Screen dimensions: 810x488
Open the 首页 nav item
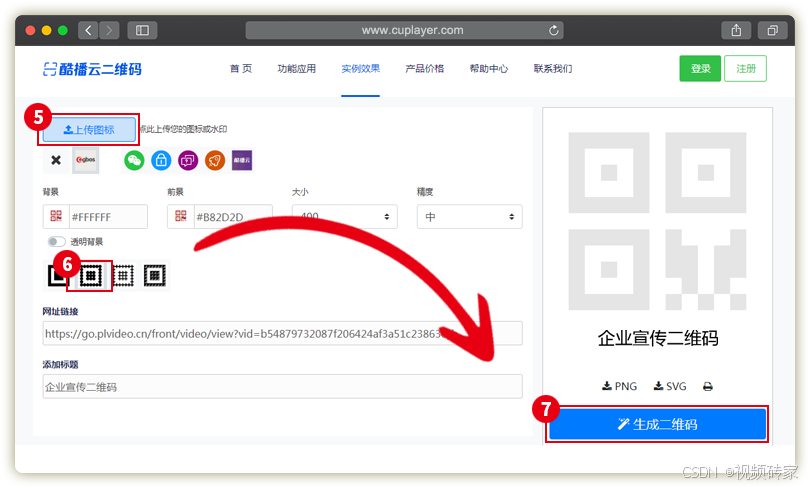tap(241, 69)
